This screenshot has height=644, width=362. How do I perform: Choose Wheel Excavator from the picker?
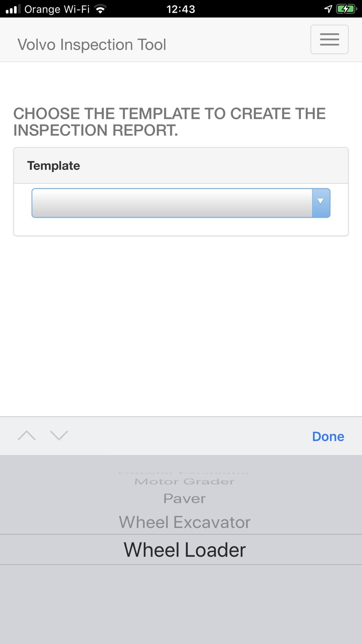tap(185, 522)
